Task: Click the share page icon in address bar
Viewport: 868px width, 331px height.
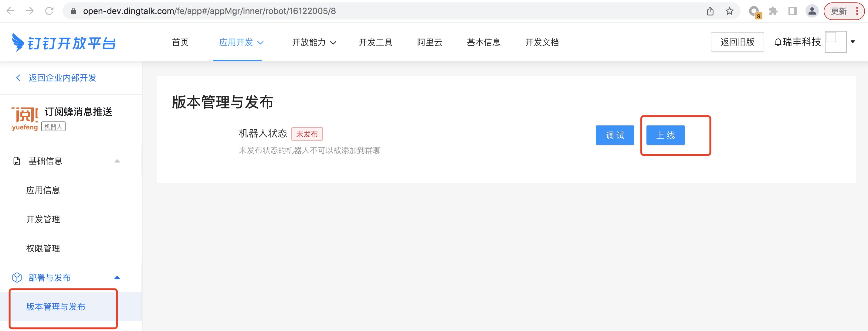Action: click(710, 11)
